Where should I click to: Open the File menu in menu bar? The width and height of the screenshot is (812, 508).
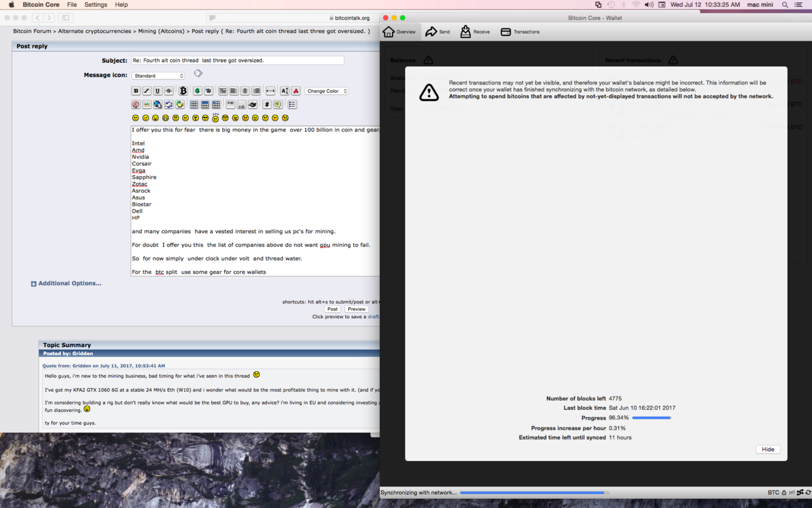coord(72,4)
